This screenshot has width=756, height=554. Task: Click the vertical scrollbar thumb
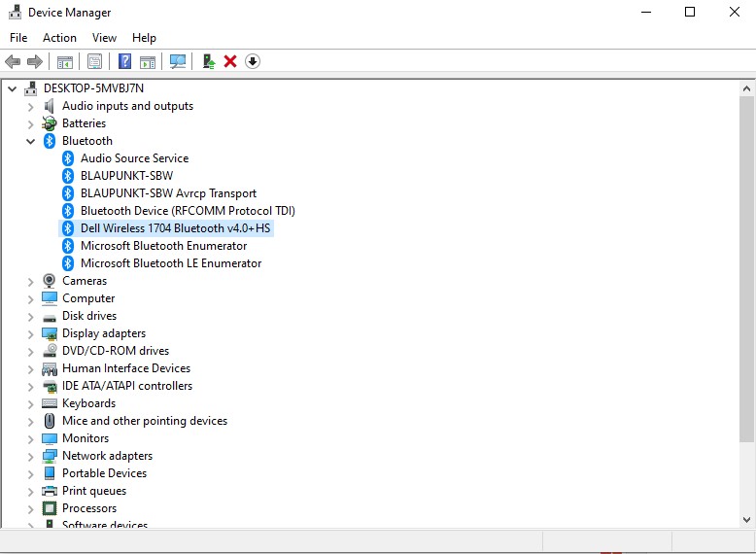pos(746,268)
